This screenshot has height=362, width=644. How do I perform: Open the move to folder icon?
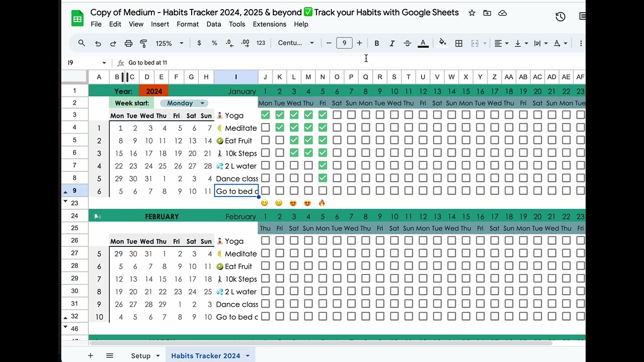487,13
